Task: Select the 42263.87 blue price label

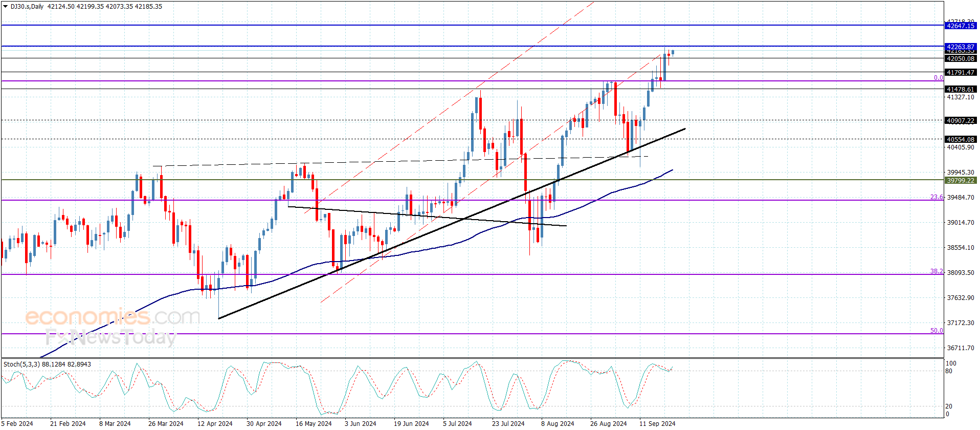Action: coord(960,47)
